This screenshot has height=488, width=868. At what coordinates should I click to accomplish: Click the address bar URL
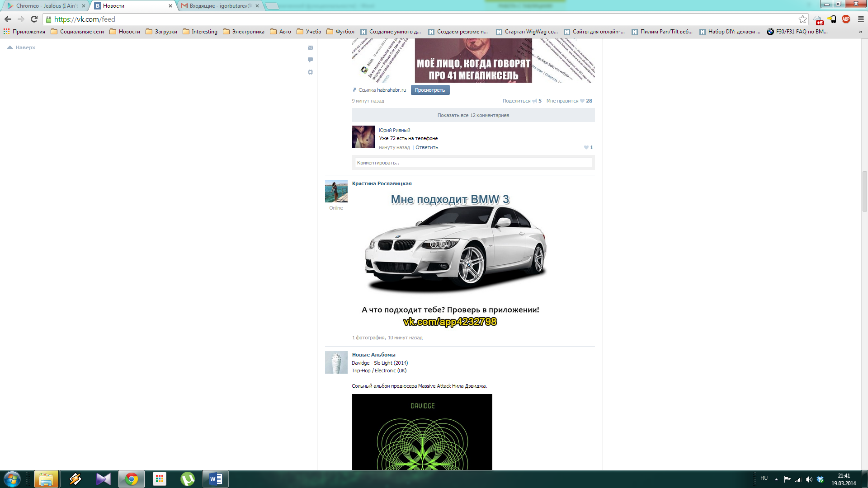(x=85, y=19)
